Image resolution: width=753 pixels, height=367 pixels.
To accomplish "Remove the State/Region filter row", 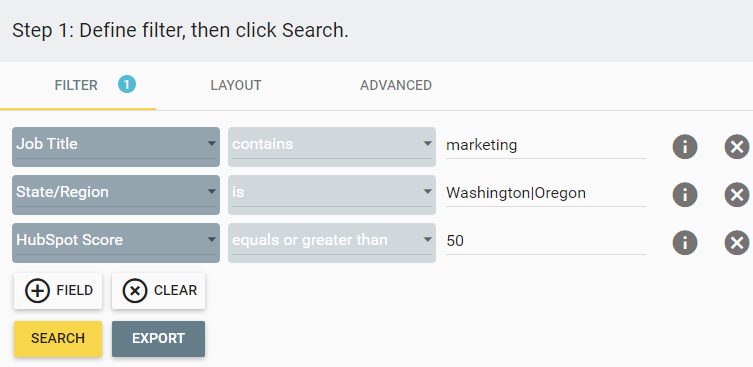I will 737,195.
